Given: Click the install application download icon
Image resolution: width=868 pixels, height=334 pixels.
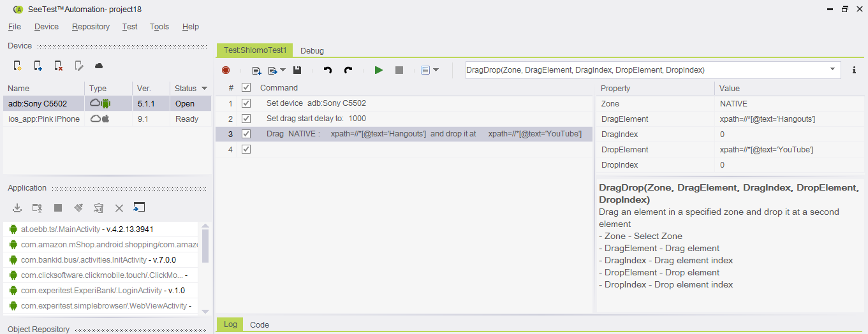Looking at the screenshot, I should coord(17,208).
